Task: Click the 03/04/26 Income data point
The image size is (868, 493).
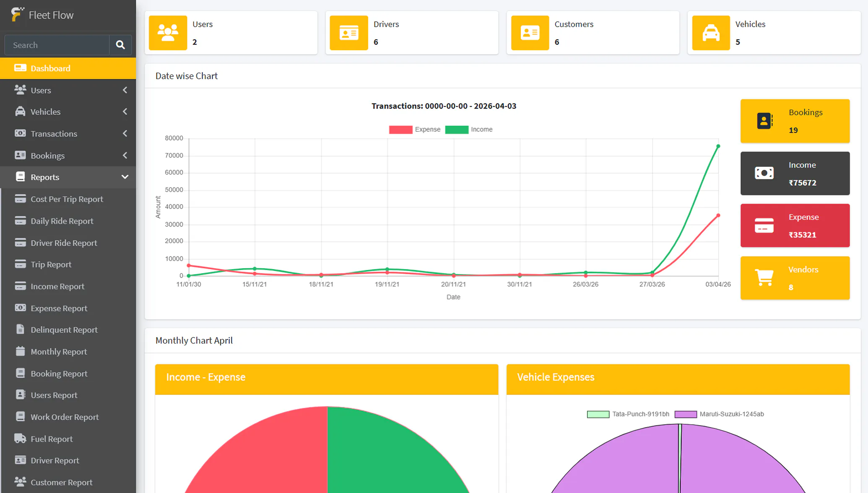Action: pos(718,146)
